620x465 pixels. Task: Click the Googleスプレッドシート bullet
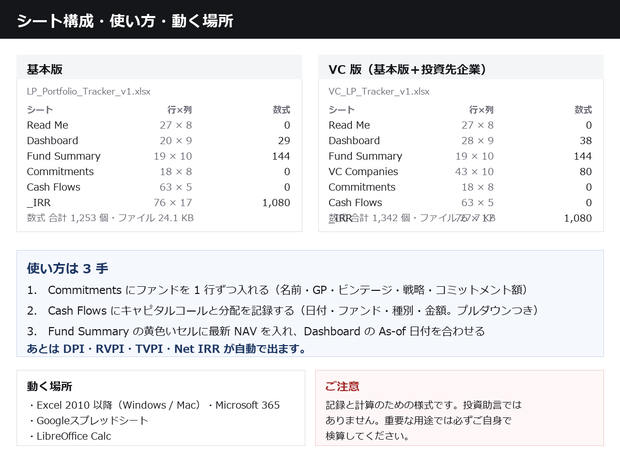(x=89, y=420)
